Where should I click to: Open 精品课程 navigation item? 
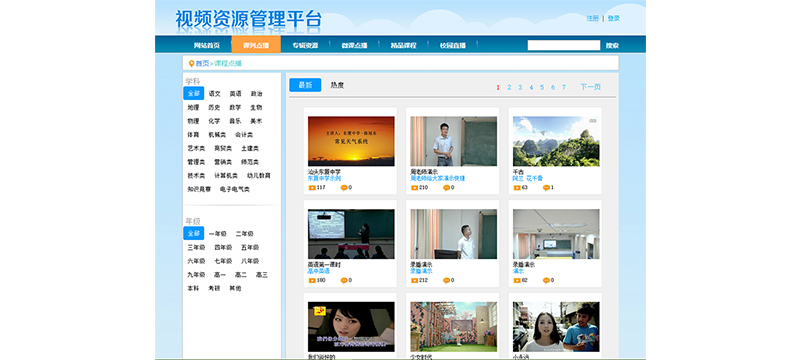[x=404, y=45]
